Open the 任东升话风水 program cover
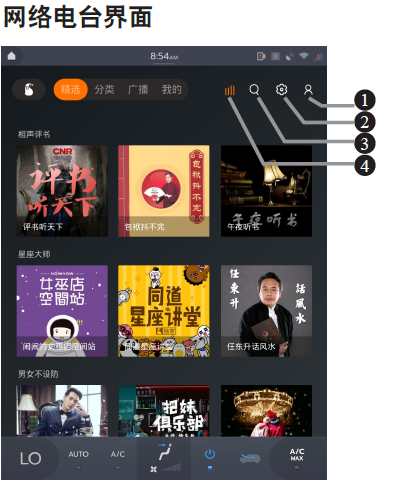The height and width of the screenshot is (482, 396). click(x=266, y=311)
